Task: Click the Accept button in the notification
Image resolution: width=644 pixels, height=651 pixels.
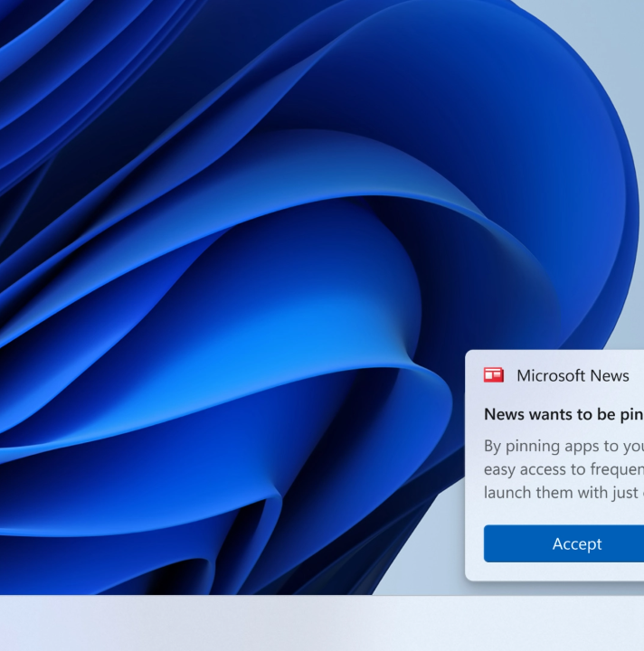Action: coord(563,543)
